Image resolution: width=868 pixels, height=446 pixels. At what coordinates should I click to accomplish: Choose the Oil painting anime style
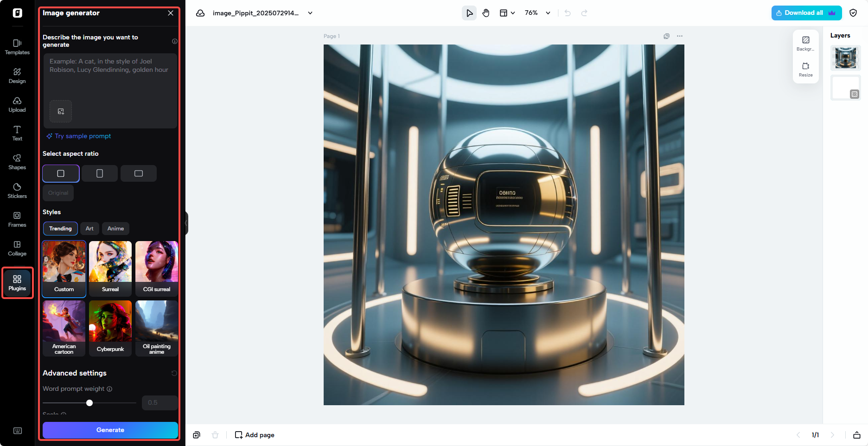[x=157, y=328]
